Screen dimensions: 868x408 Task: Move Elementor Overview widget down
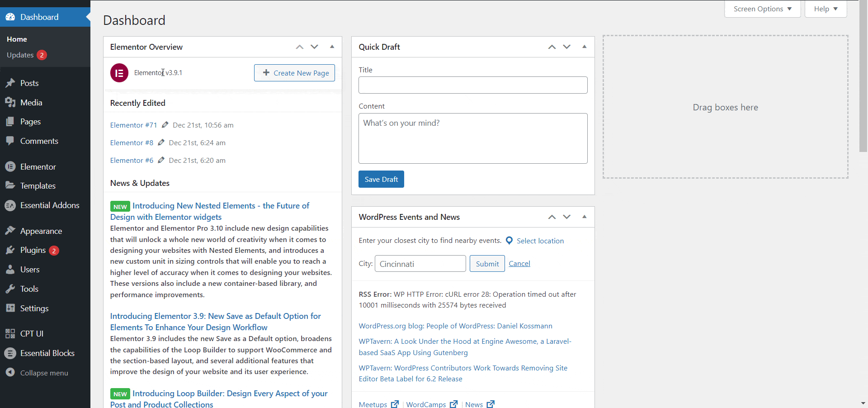point(315,47)
